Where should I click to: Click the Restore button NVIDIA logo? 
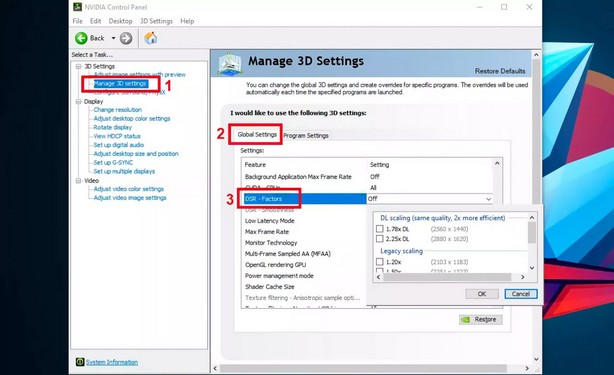click(x=466, y=319)
